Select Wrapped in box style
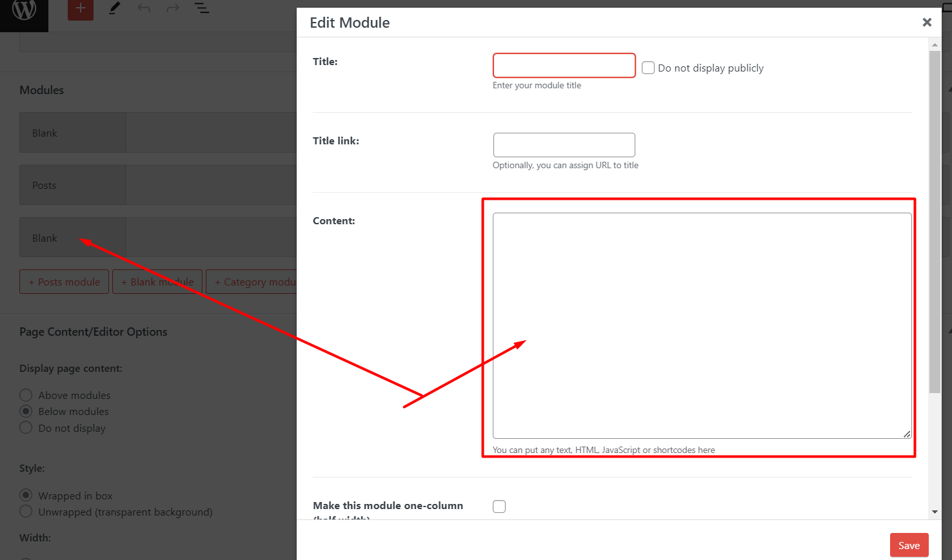 [x=26, y=495]
